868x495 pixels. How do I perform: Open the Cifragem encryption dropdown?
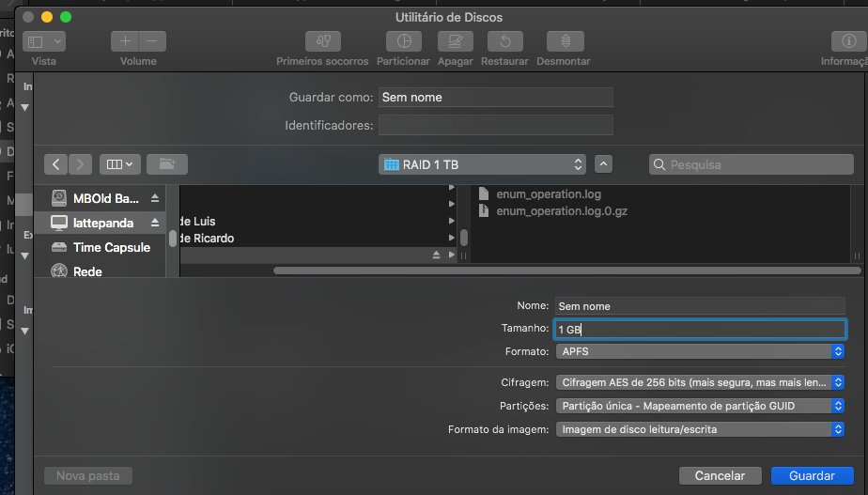click(700, 382)
